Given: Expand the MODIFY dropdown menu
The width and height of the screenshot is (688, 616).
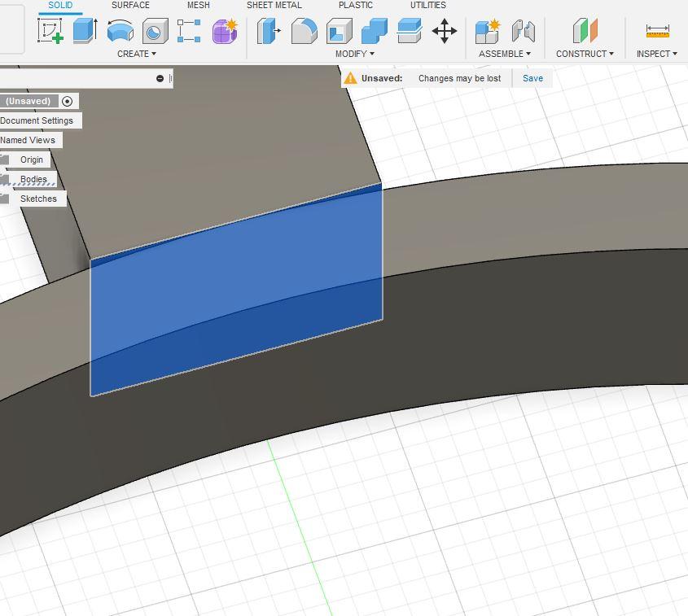Looking at the screenshot, I should pyautogui.click(x=354, y=54).
